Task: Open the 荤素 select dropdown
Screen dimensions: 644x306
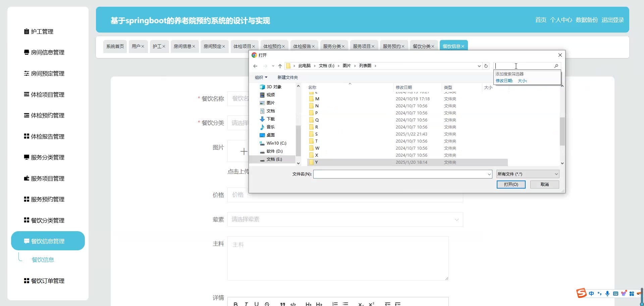Action: tap(345, 219)
